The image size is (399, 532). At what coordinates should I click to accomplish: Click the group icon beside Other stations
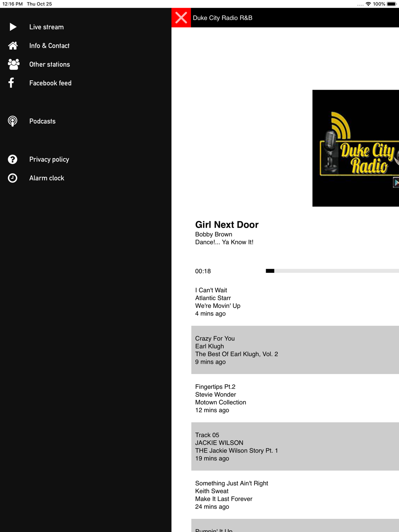[x=14, y=64]
